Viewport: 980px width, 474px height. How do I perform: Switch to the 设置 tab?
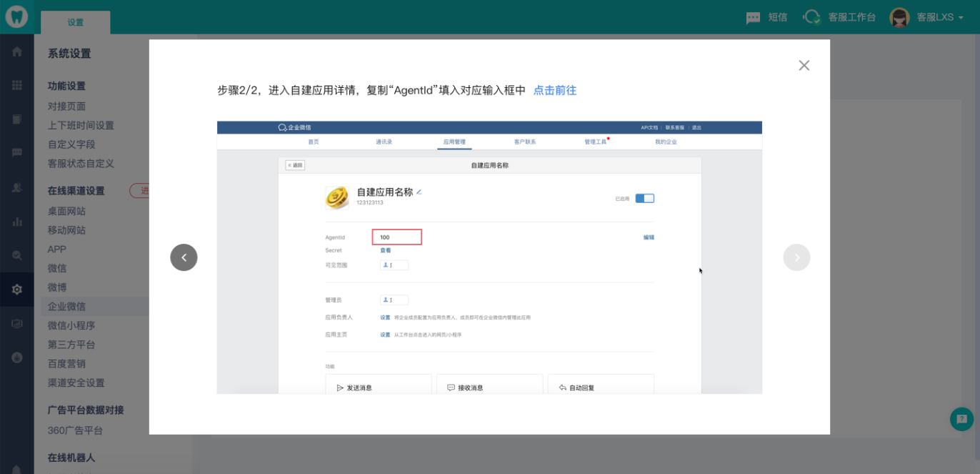point(76,22)
